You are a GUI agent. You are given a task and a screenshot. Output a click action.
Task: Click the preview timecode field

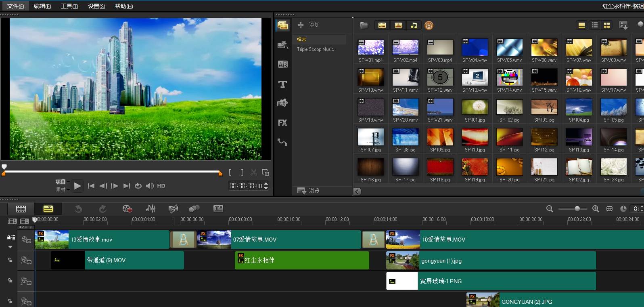246,186
